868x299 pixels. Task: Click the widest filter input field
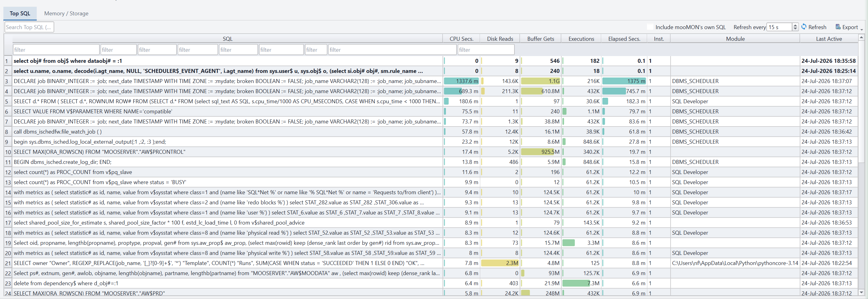pos(393,50)
